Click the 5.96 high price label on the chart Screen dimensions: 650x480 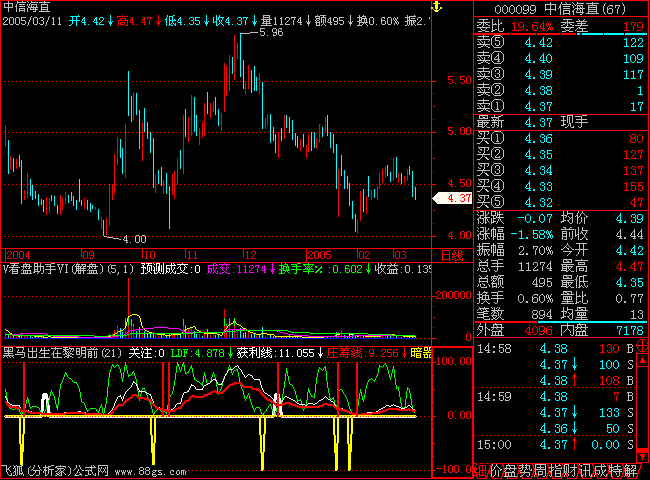[x=271, y=33]
